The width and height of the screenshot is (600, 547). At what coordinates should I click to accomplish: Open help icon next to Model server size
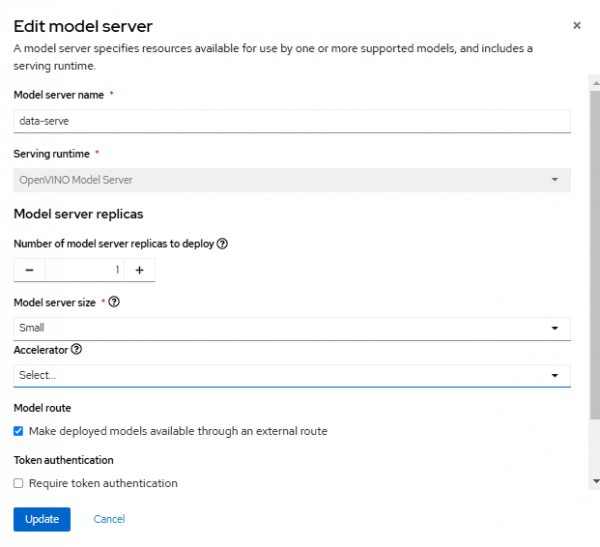114,303
